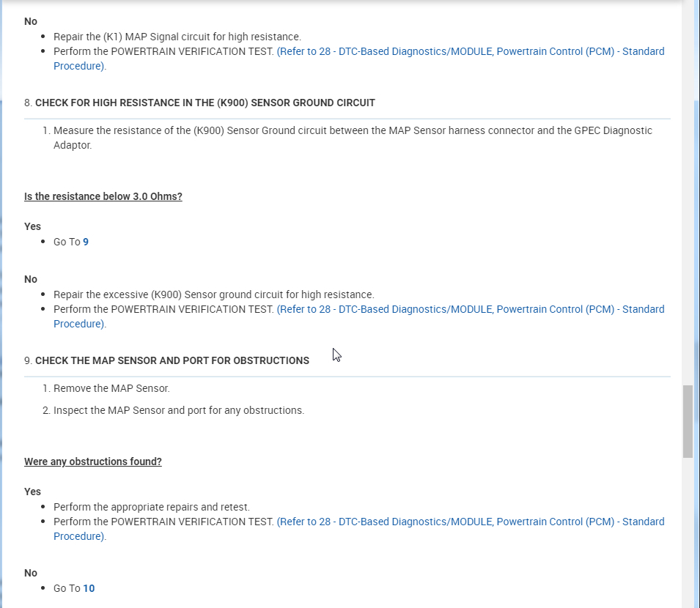
Task: Click the Yes label under the resistance question
Action: point(32,226)
